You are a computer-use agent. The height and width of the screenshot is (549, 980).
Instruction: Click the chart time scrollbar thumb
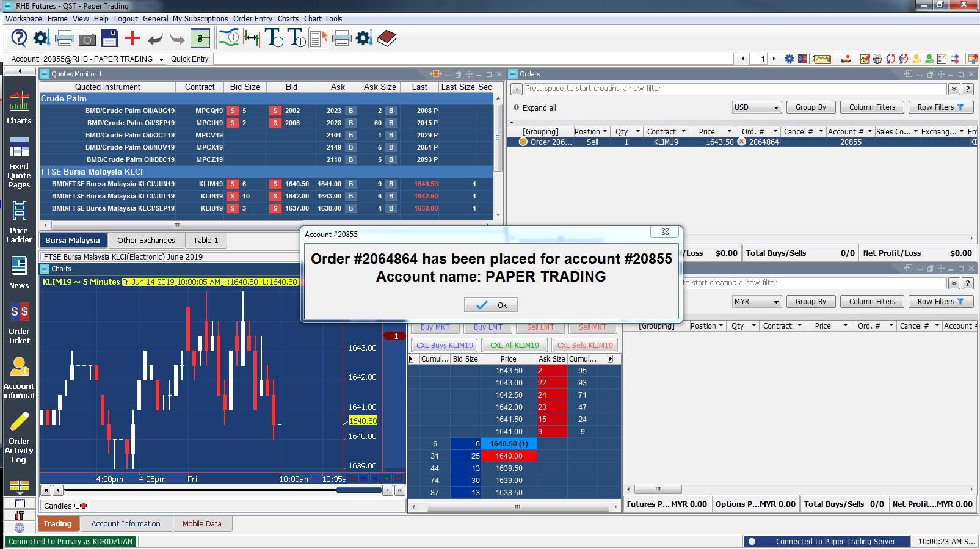(359, 490)
